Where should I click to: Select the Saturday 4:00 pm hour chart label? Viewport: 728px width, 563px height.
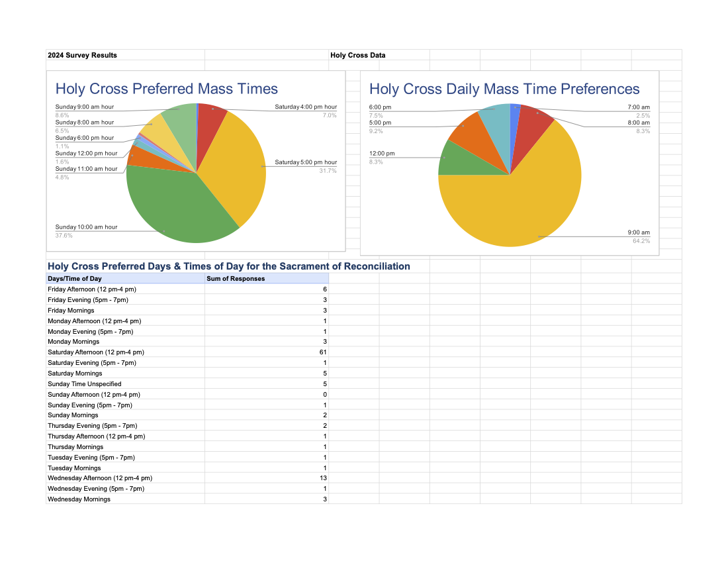coord(306,107)
